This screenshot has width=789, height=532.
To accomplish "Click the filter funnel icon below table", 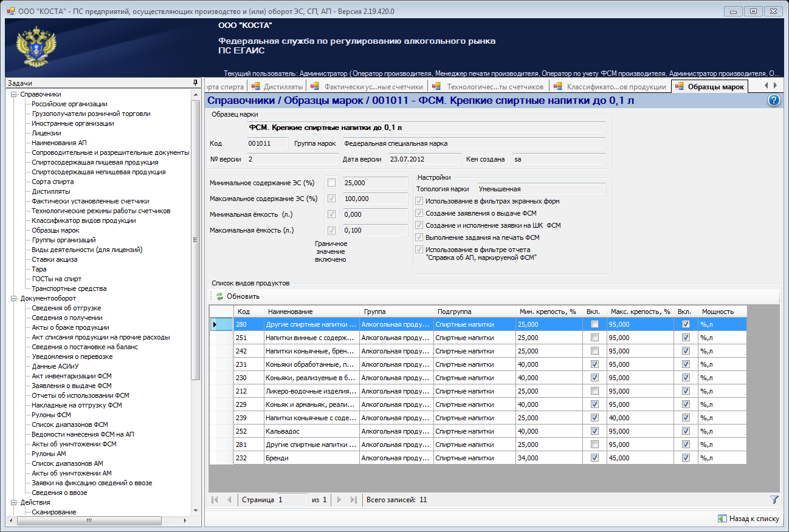I will point(774,500).
